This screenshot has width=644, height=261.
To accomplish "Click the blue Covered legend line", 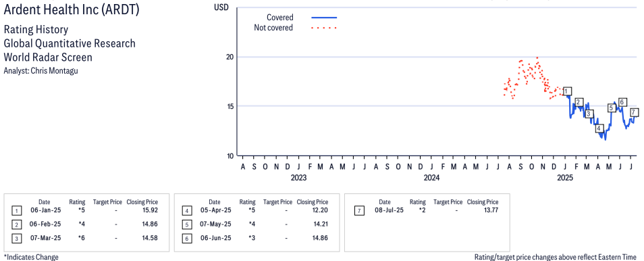I will point(324,18).
